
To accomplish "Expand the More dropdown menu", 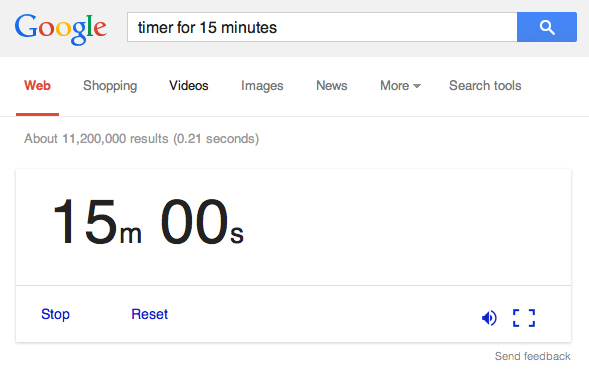I will pyautogui.click(x=400, y=86).
